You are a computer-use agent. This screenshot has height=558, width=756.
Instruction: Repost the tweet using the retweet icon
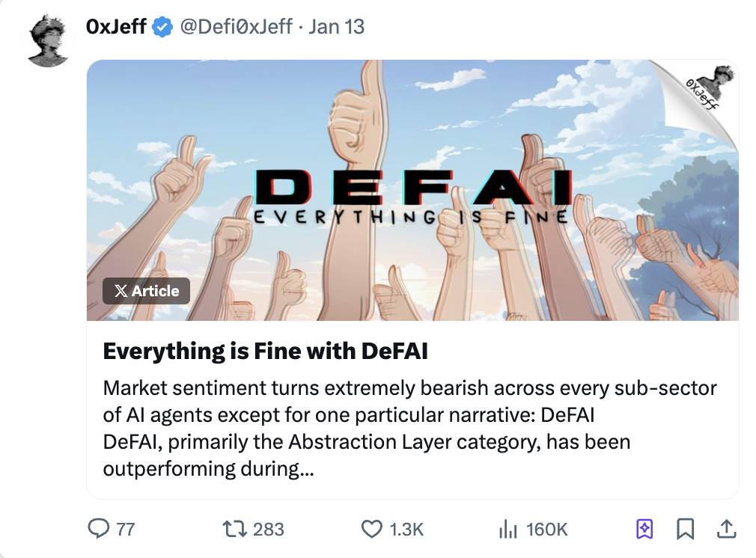[234, 529]
